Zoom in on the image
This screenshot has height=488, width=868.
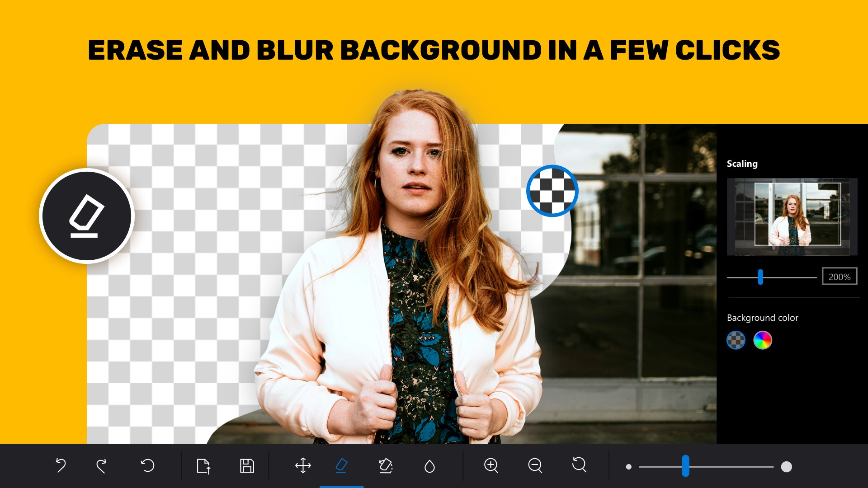point(492,465)
